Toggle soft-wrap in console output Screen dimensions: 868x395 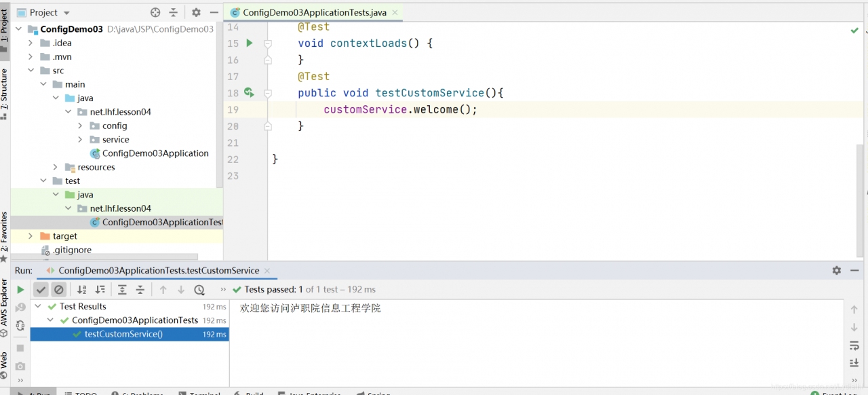pos(854,346)
